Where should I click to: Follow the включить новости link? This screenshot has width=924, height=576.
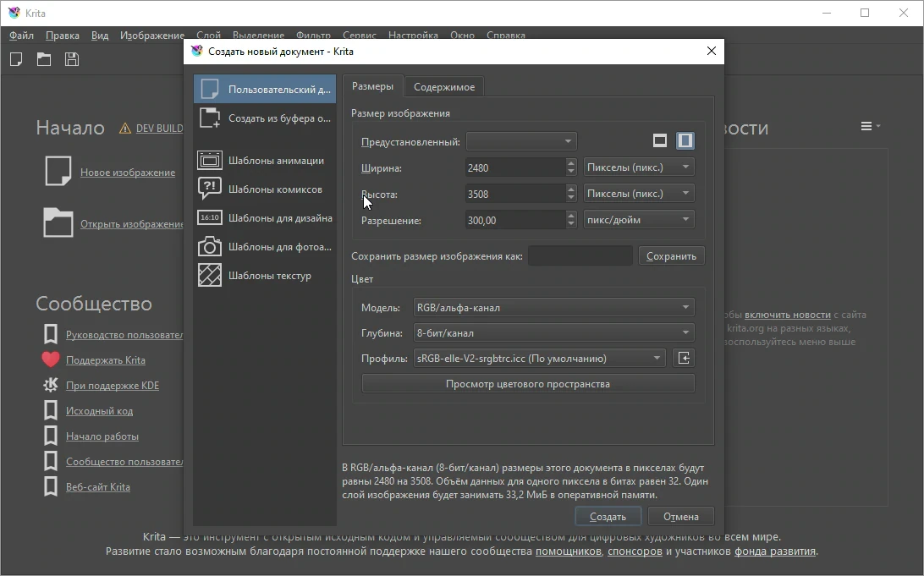coord(787,315)
